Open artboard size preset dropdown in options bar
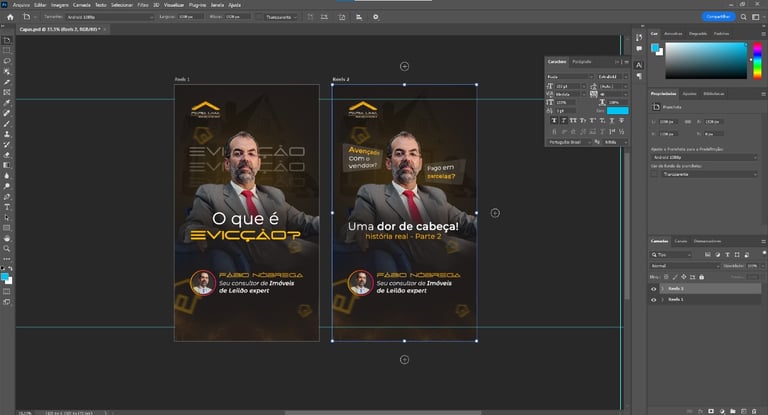The height and width of the screenshot is (415, 768). [110, 17]
